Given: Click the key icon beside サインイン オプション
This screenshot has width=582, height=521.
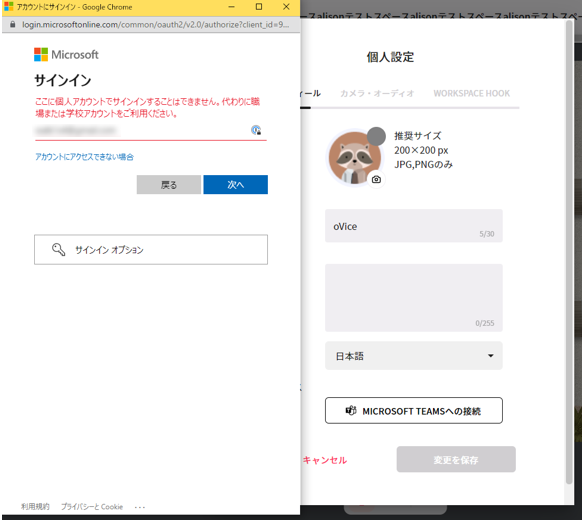Looking at the screenshot, I should tap(58, 249).
